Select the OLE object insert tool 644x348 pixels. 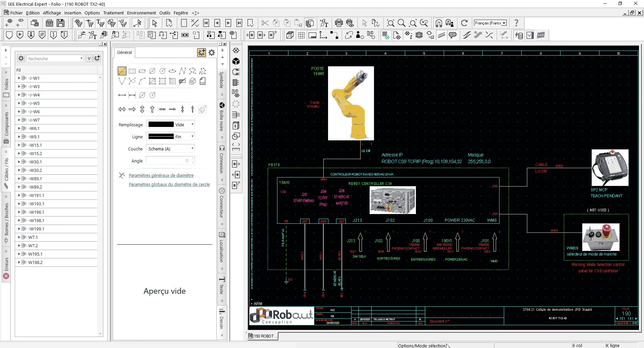click(x=203, y=81)
